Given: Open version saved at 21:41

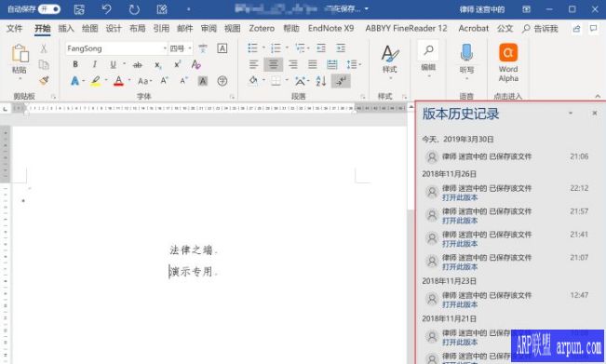Looking at the screenshot, I should pos(460,244).
